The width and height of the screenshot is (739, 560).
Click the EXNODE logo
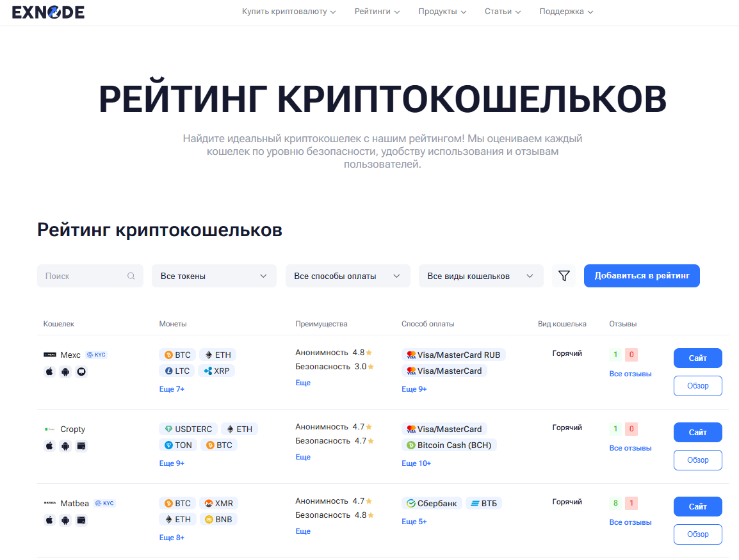(49, 12)
